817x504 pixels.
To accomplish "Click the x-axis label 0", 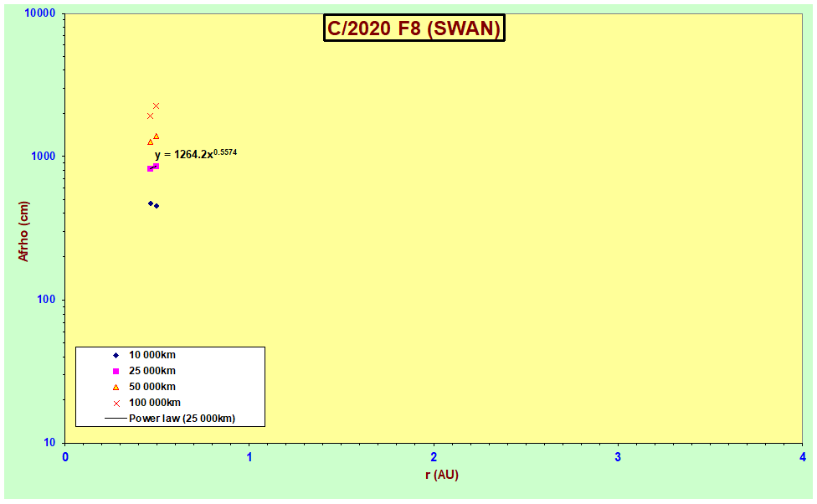I will [x=65, y=457].
